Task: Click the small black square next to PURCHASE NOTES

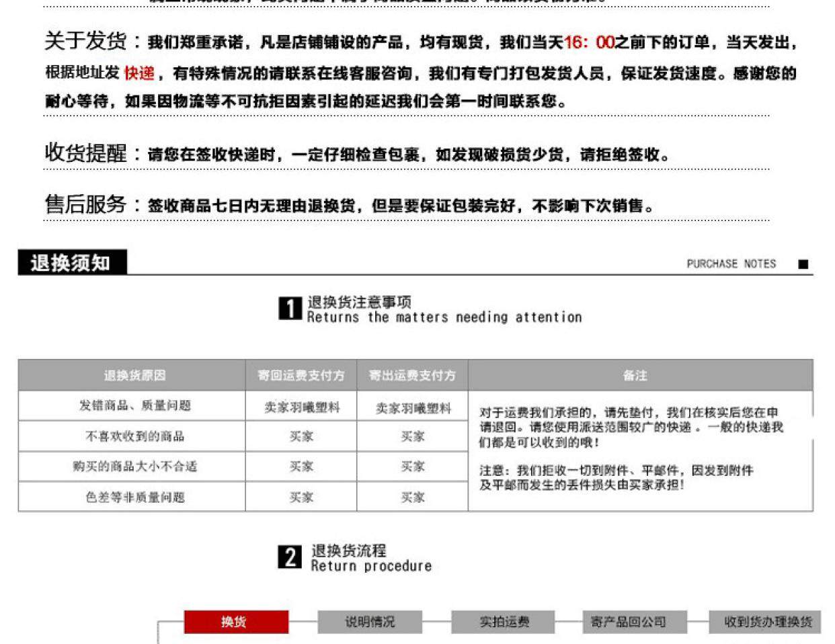Action: (x=803, y=264)
